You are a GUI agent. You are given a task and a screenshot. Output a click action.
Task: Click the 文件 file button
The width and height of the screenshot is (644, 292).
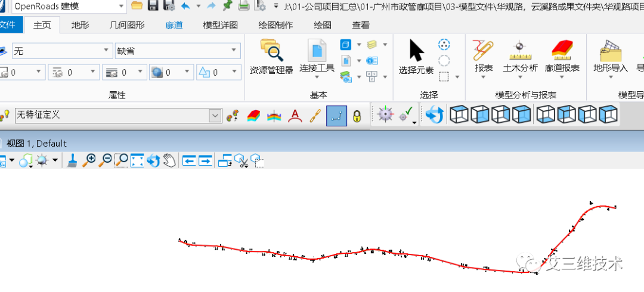click(x=8, y=26)
